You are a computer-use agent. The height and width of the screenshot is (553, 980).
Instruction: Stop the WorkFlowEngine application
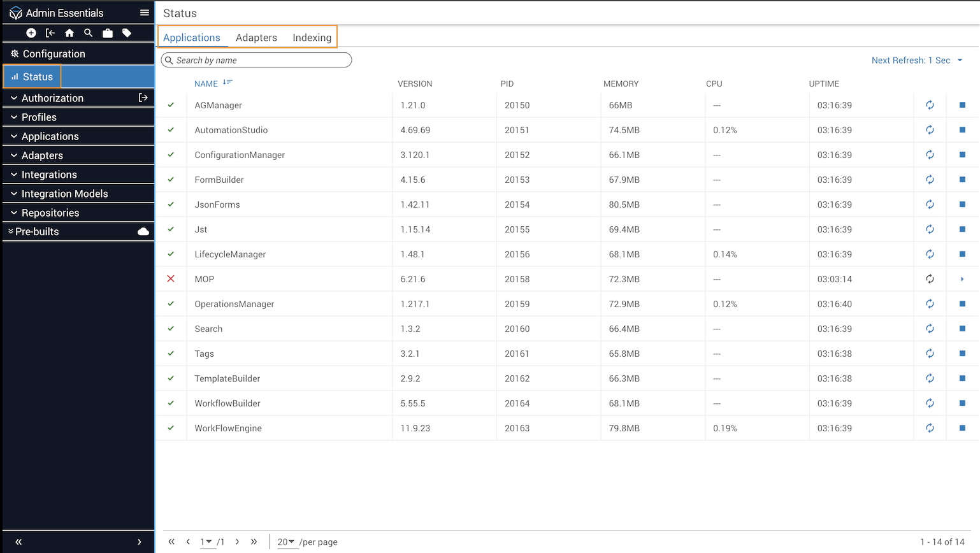point(962,428)
